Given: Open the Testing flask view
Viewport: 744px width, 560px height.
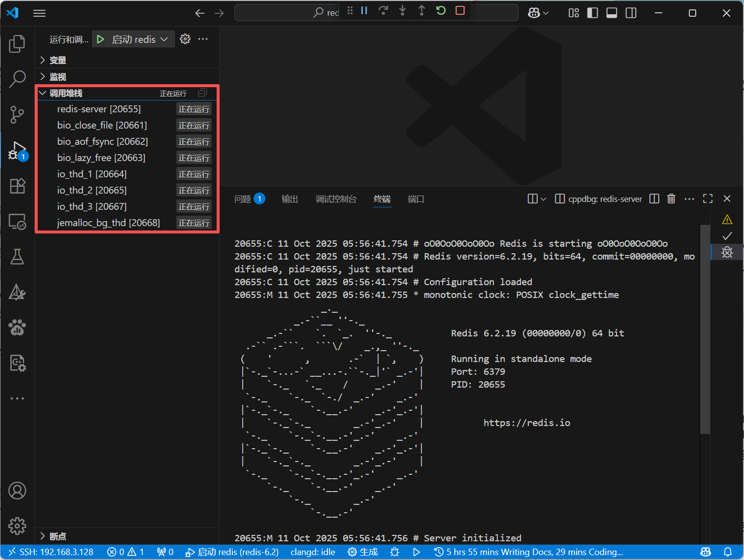Looking at the screenshot, I should (17, 257).
